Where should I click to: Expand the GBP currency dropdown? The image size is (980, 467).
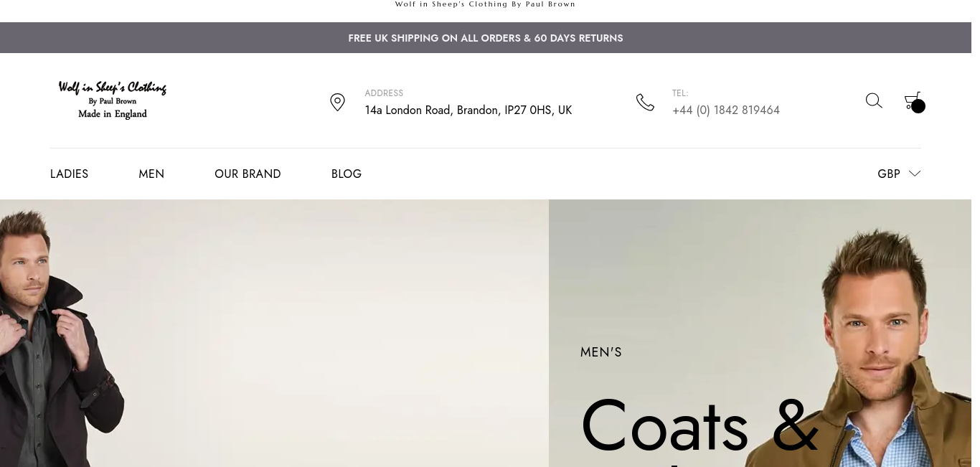coord(899,174)
